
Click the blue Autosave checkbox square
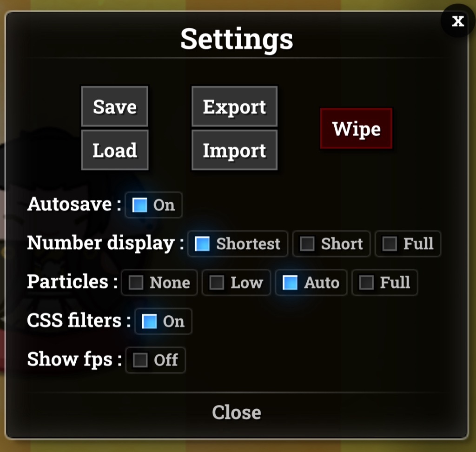coord(139,205)
